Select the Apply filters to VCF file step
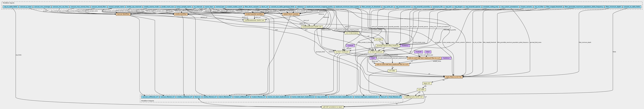644x109 pixels. click(453, 77)
